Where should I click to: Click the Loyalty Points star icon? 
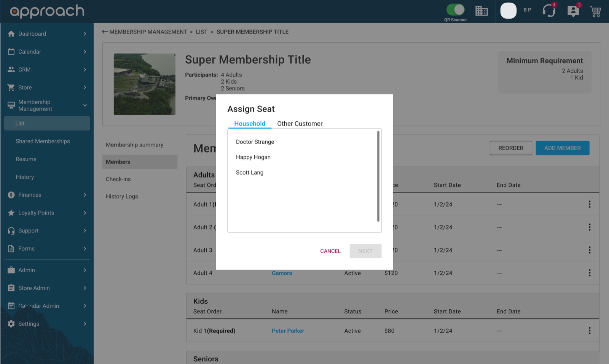[x=11, y=213]
